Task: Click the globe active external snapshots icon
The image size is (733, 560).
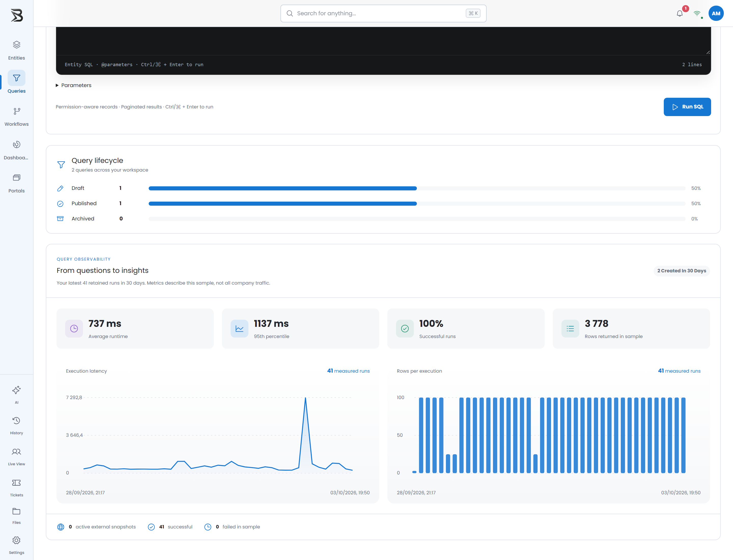Action: tap(61, 527)
